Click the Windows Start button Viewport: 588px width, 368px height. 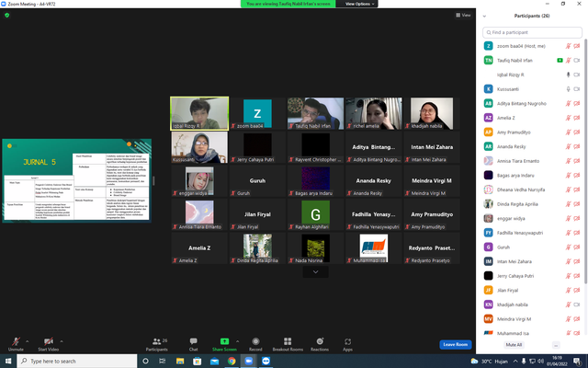[x=8, y=361]
